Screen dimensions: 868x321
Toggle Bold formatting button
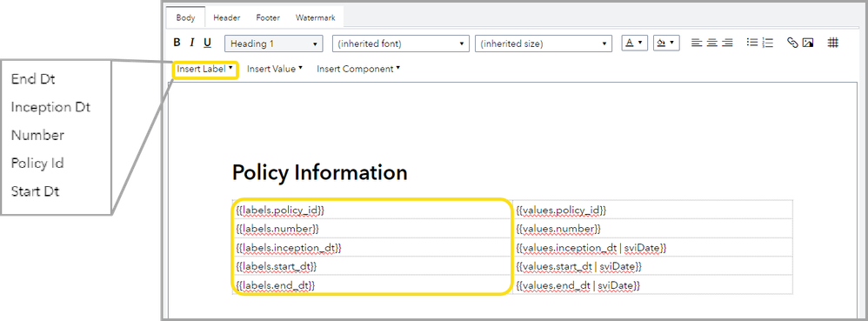click(177, 43)
